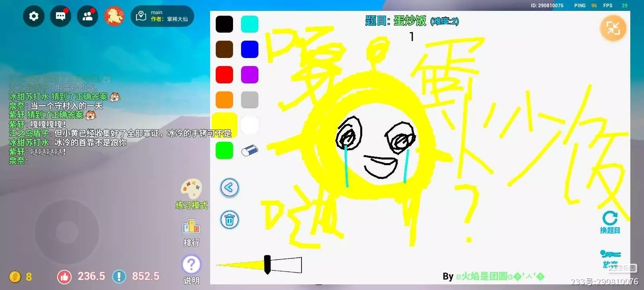Select the orange color swatch
The image size is (644, 290).
pos(224,100)
